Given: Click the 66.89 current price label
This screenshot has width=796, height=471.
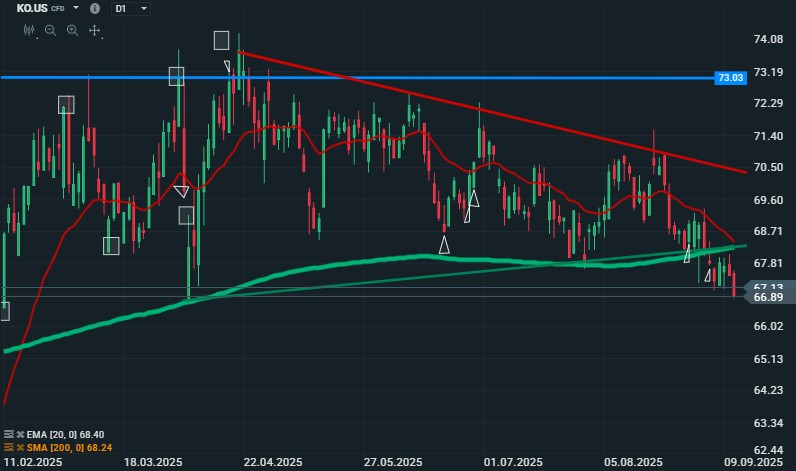Looking at the screenshot, I should (767, 297).
